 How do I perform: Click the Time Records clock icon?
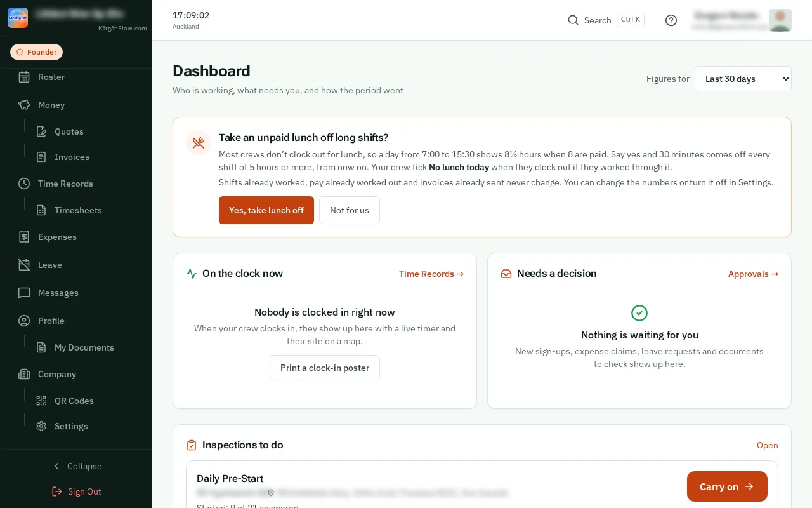(x=24, y=184)
